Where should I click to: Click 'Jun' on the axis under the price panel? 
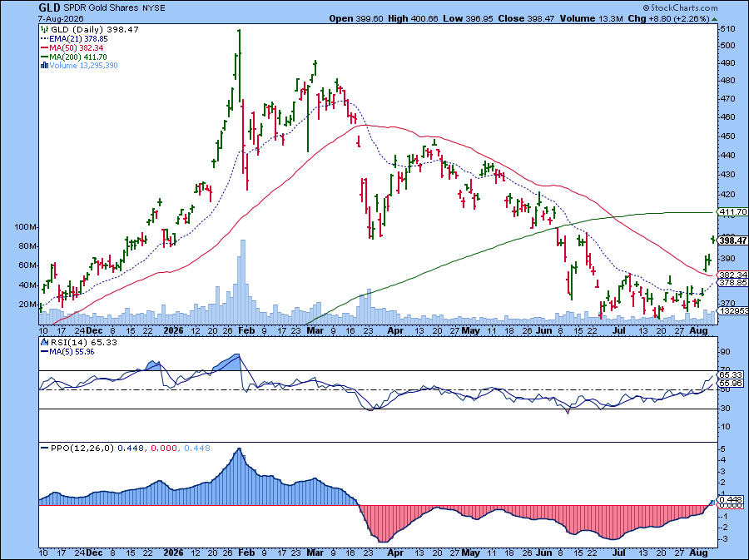pyautogui.click(x=543, y=330)
